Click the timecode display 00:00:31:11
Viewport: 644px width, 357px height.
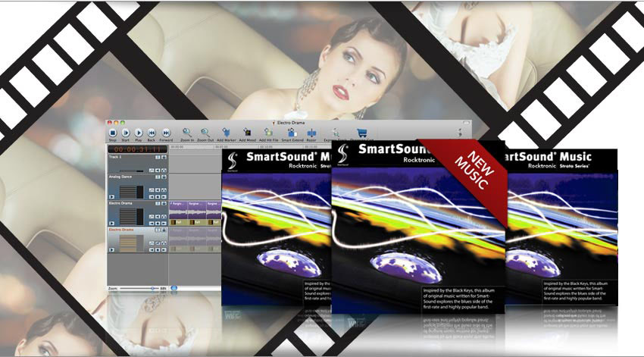tap(137, 149)
